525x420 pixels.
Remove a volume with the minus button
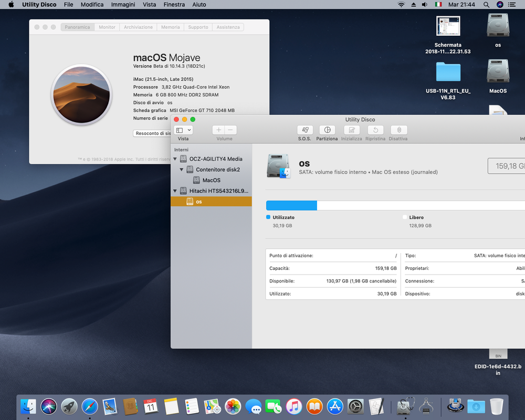pos(230,130)
